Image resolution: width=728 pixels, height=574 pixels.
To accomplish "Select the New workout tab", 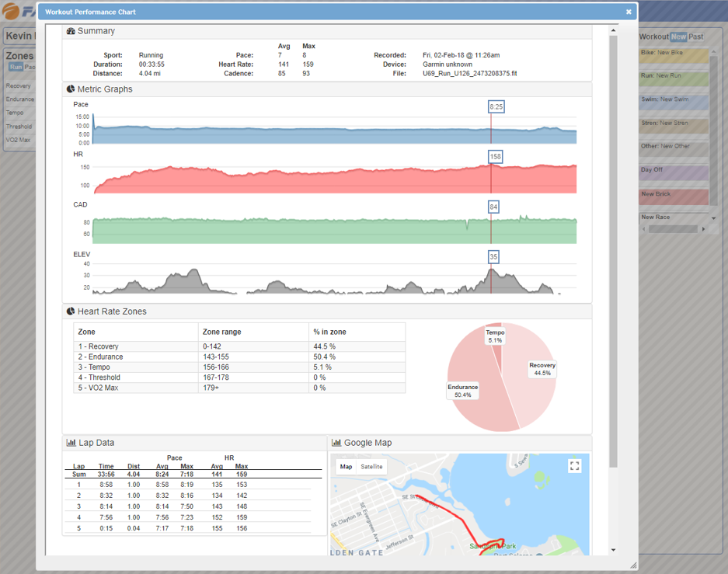I will (678, 37).
